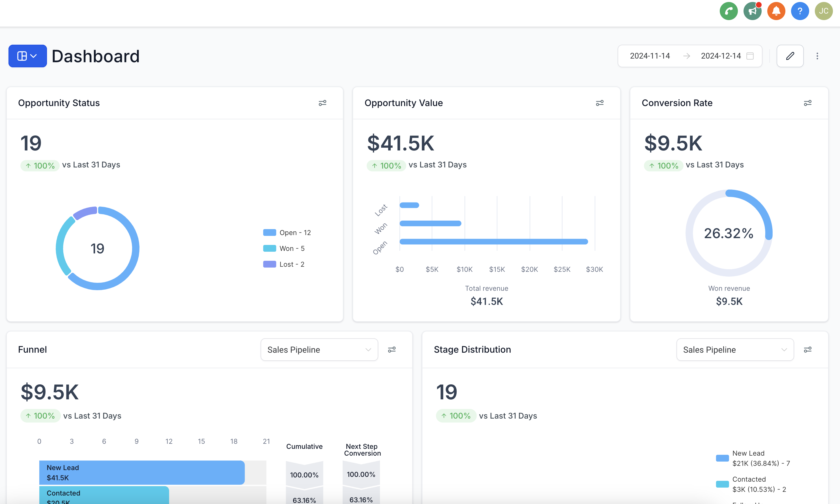
Task: Click the green phone dialer icon
Action: 728,11
